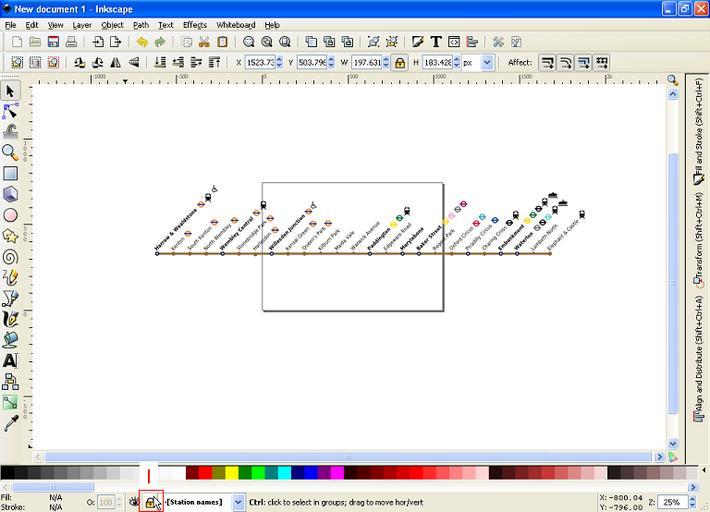Select the Bezier pen tool

point(10,298)
